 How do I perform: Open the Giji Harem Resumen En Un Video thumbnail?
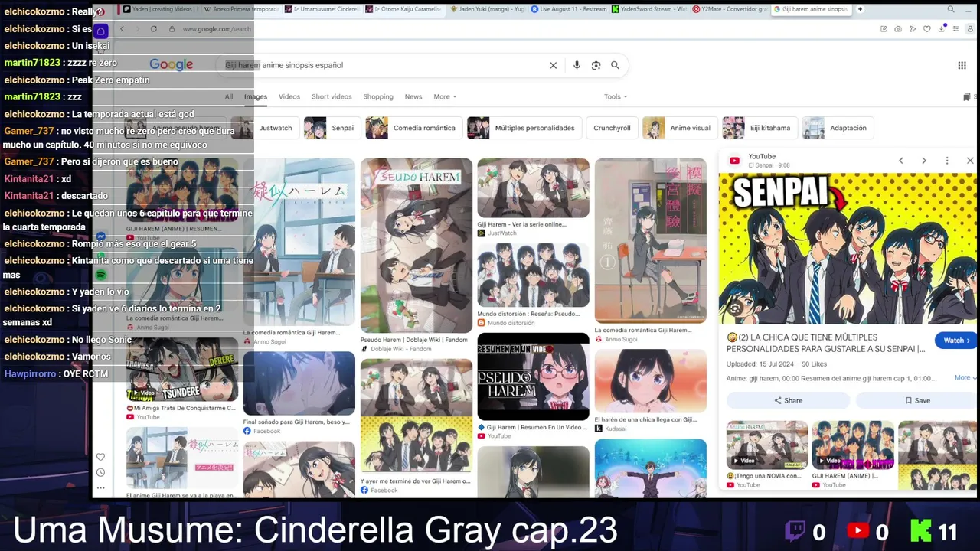(533, 377)
